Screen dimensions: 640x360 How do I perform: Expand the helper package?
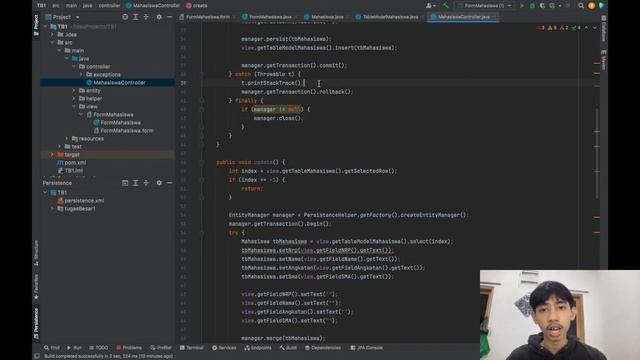click(x=74, y=98)
